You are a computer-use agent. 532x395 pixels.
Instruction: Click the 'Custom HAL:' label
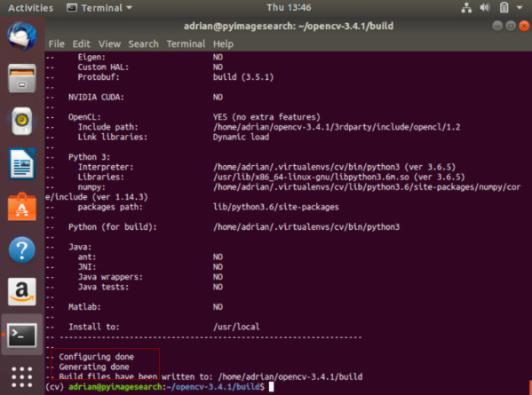tap(103, 67)
